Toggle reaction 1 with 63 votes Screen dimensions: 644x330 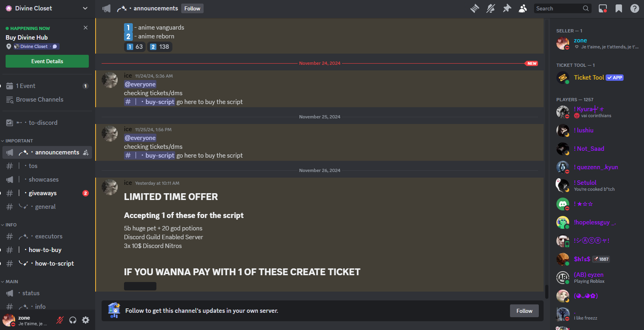(x=135, y=47)
